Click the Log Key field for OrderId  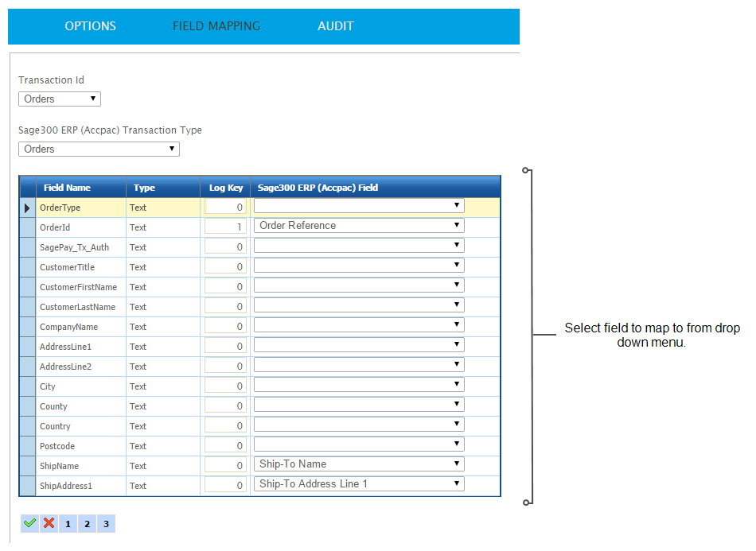click(x=225, y=227)
